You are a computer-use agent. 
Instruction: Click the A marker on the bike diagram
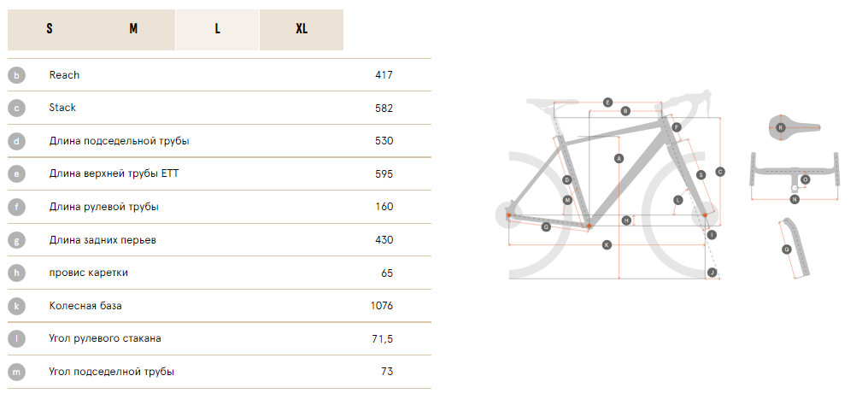pyautogui.click(x=619, y=159)
